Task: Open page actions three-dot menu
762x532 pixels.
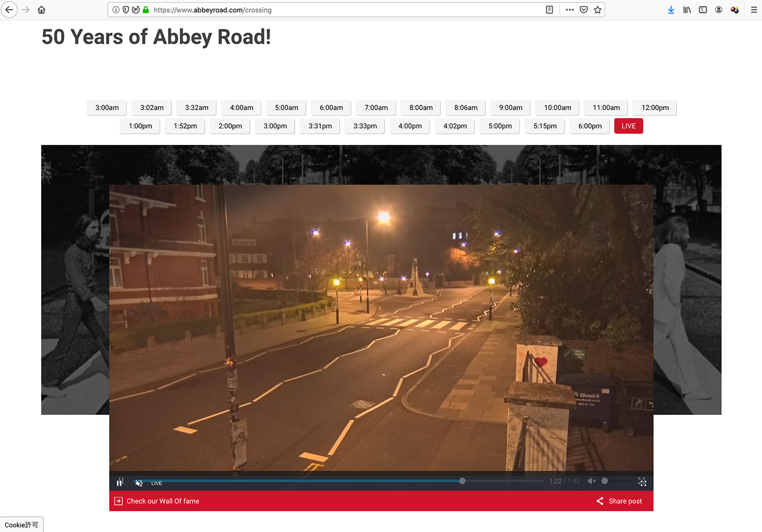Action: [569, 9]
